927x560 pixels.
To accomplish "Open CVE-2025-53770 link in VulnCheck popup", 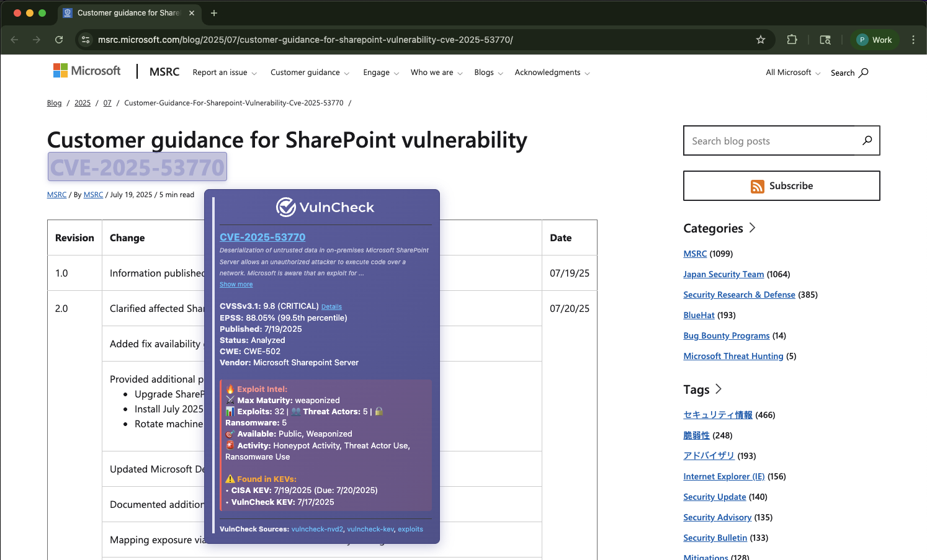I will pos(262,237).
